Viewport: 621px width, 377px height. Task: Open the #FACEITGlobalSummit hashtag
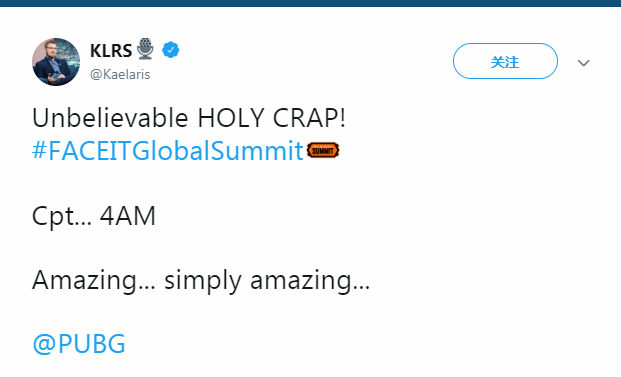(168, 151)
